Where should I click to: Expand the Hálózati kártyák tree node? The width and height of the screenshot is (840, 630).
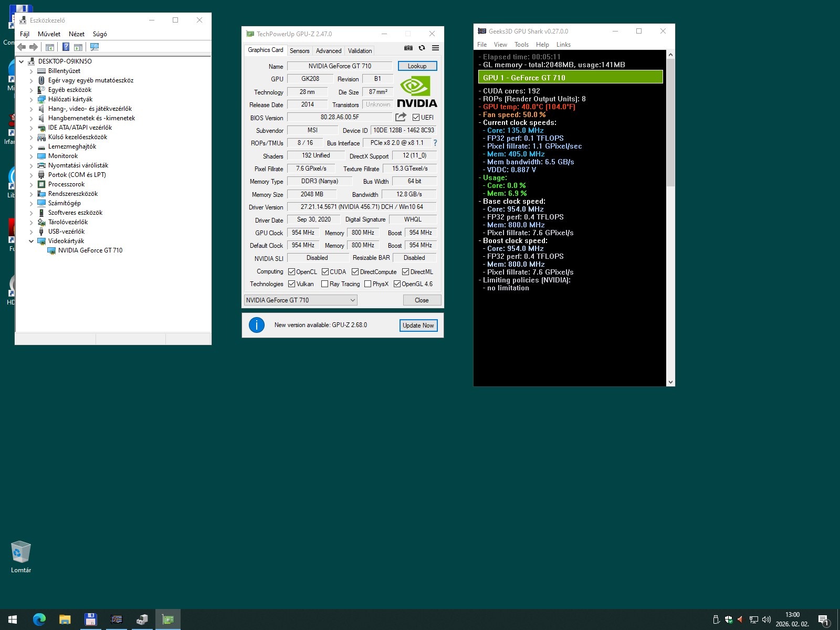(31, 99)
